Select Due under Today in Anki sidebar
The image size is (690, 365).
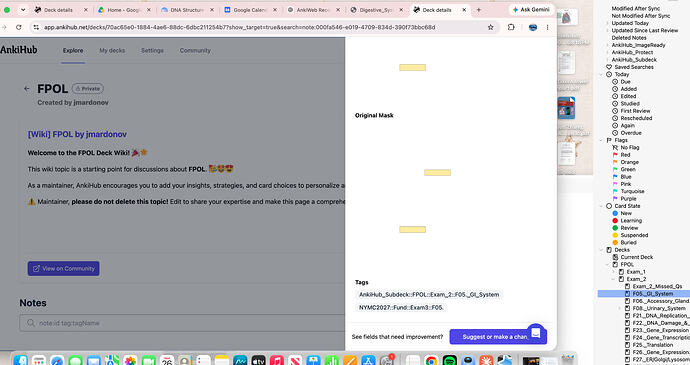tap(625, 82)
